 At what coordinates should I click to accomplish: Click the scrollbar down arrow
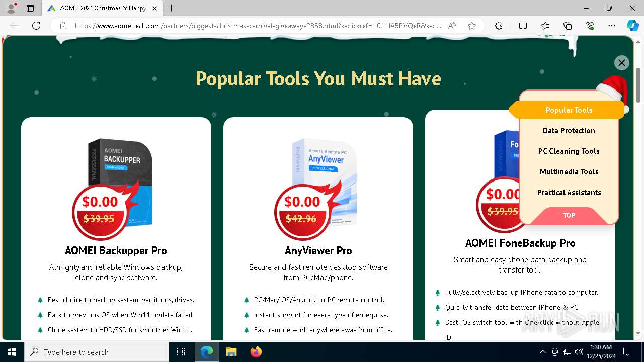[x=638, y=333]
